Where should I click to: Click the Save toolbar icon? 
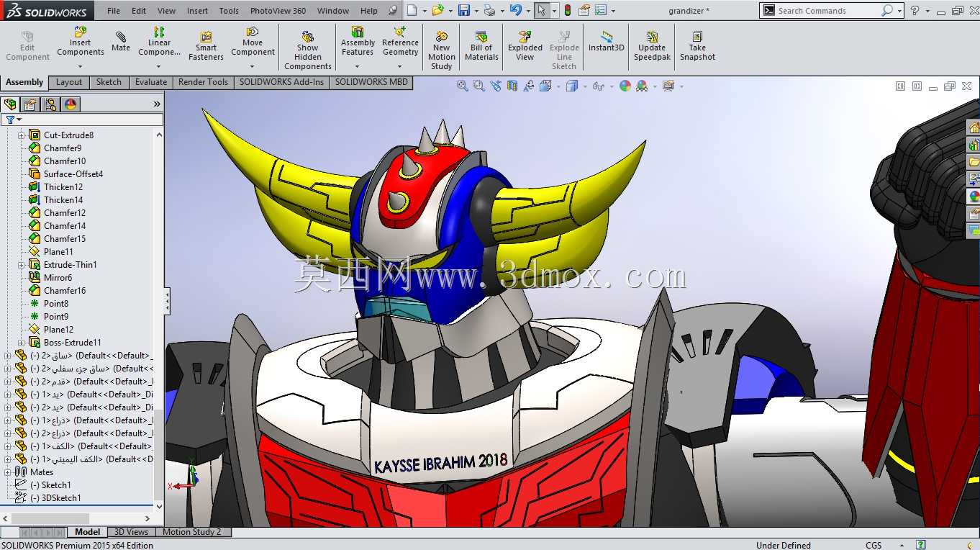coord(464,10)
